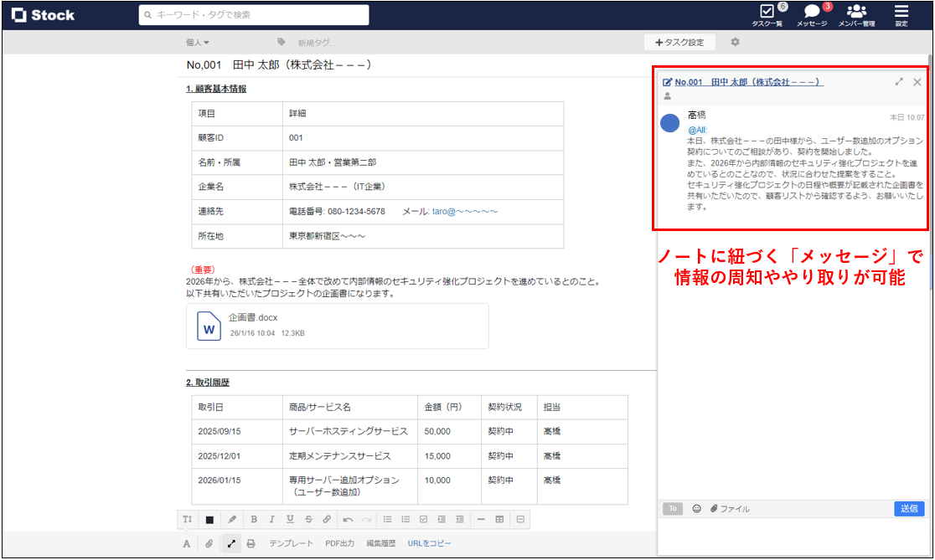Open the emoji picker in the message box
This screenshot has height=560, width=935.
click(696, 508)
